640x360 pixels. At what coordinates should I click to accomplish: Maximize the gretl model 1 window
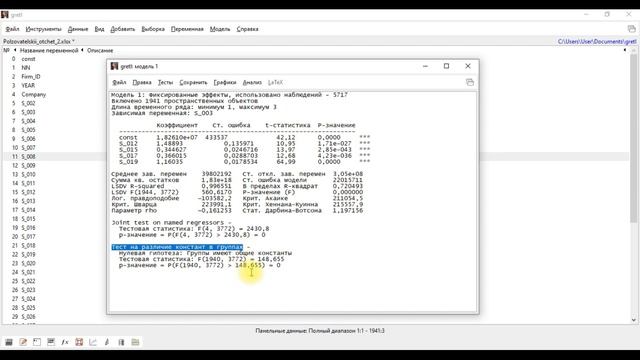[x=447, y=66]
